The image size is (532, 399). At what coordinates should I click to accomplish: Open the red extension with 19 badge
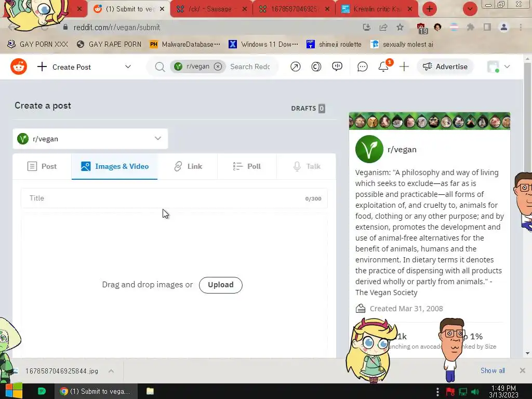[x=421, y=28]
